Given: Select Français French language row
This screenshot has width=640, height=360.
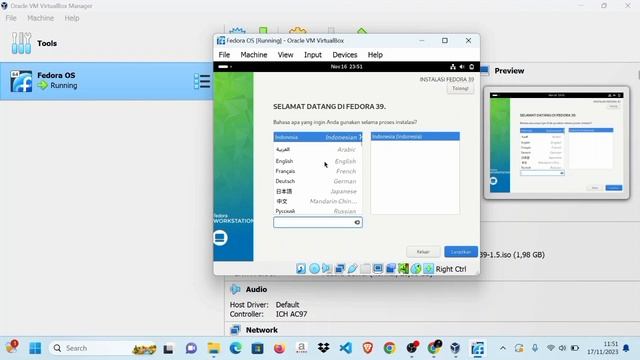Looking at the screenshot, I should tap(318, 171).
